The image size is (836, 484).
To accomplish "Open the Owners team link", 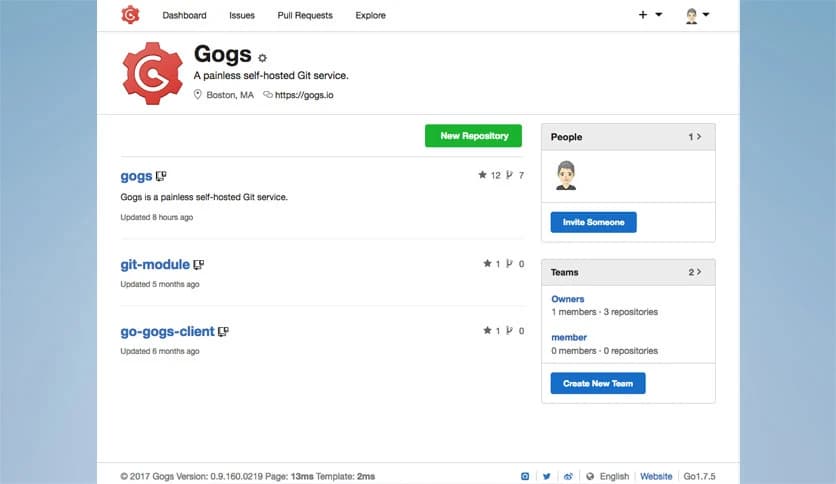I will coord(568,299).
